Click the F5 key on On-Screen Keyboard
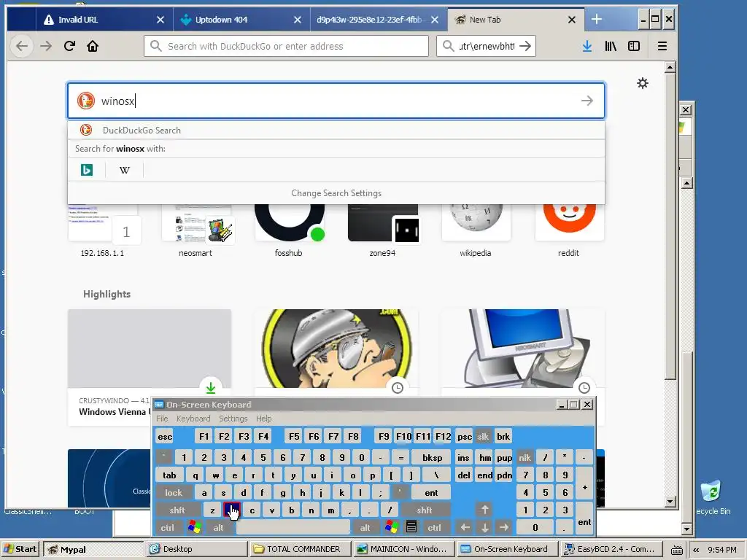This screenshot has height=560, width=747. pyautogui.click(x=294, y=436)
